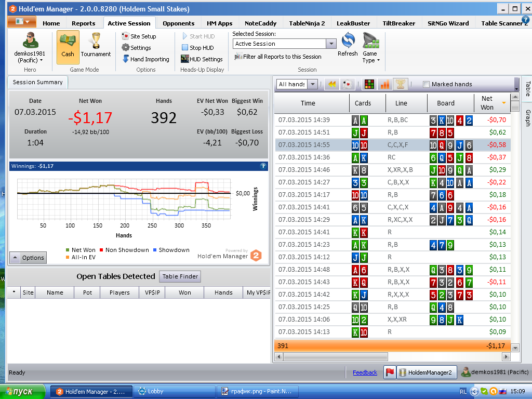
Task: Select the Cash game mode button
Action: 68,47
